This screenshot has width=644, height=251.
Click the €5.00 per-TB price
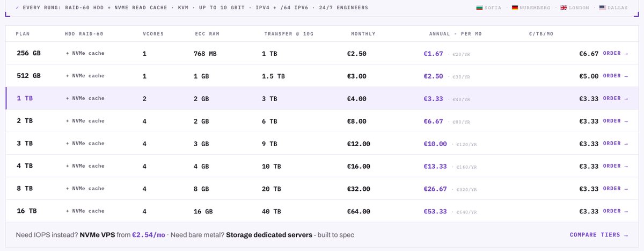589,76
